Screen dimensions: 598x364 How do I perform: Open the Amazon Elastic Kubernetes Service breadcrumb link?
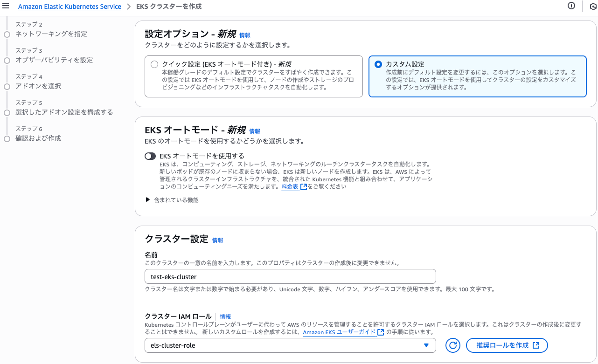tap(70, 7)
